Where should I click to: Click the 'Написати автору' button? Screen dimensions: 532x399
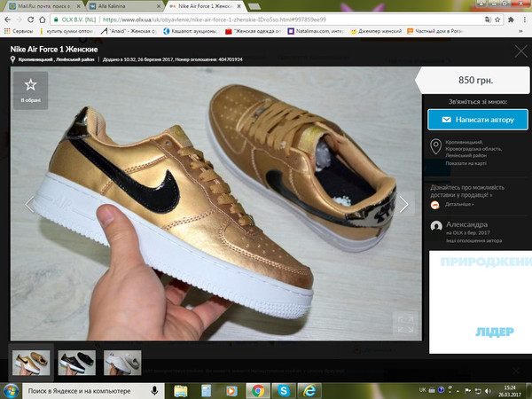478,120
